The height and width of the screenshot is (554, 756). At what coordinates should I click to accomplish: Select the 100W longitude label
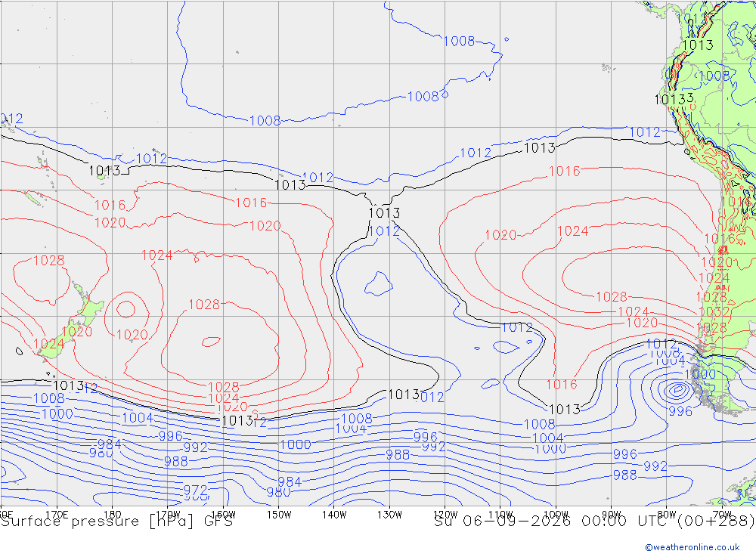click(556, 515)
